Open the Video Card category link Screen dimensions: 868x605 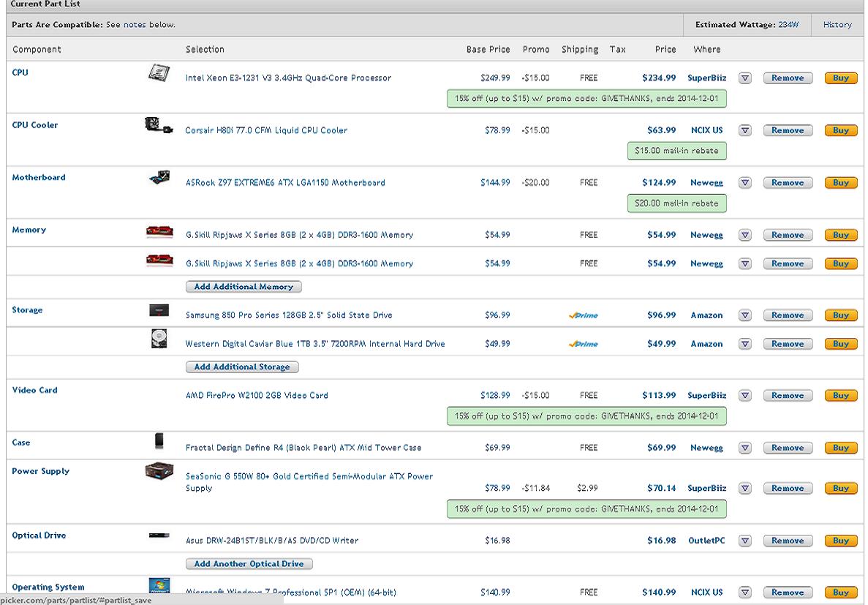pyautogui.click(x=34, y=390)
